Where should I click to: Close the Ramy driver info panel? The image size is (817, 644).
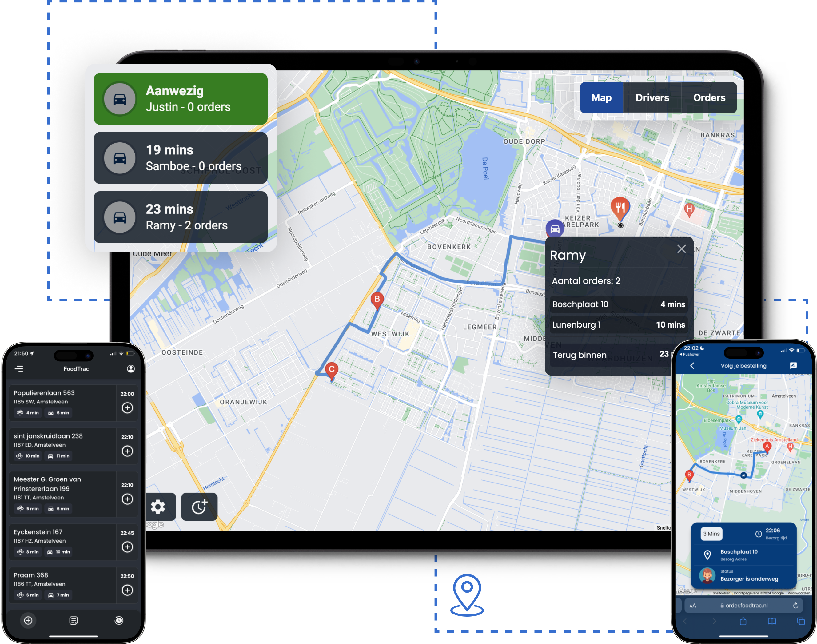coord(681,249)
